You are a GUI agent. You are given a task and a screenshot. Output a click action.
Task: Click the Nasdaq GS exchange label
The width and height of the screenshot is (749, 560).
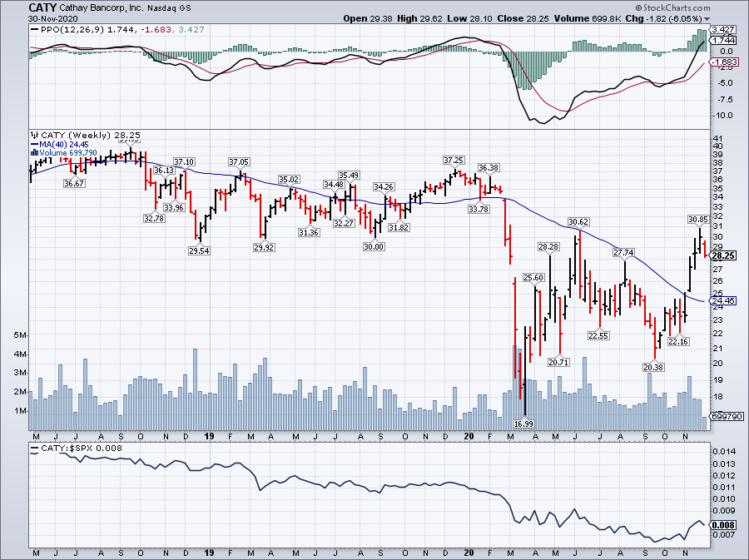point(168,8)
